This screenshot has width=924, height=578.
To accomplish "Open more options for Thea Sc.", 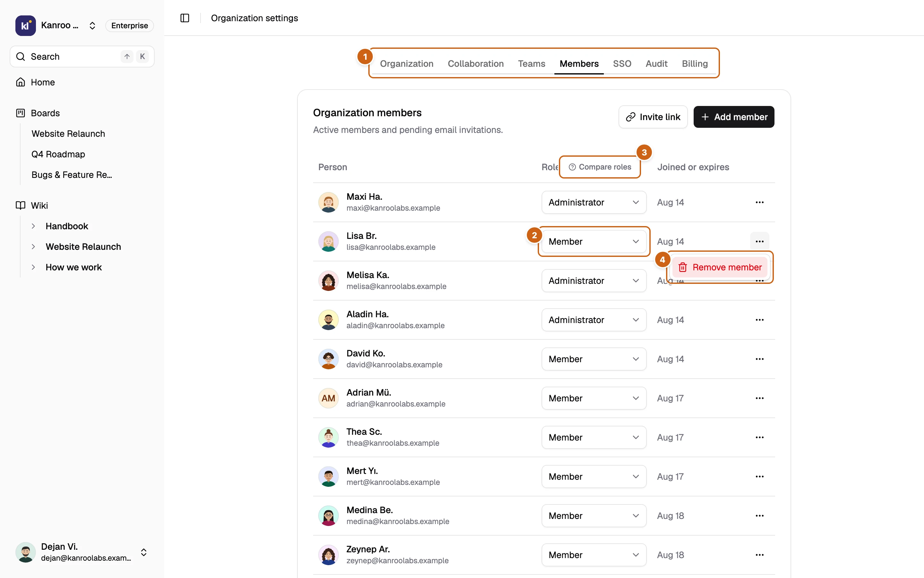I will [759, 437].
